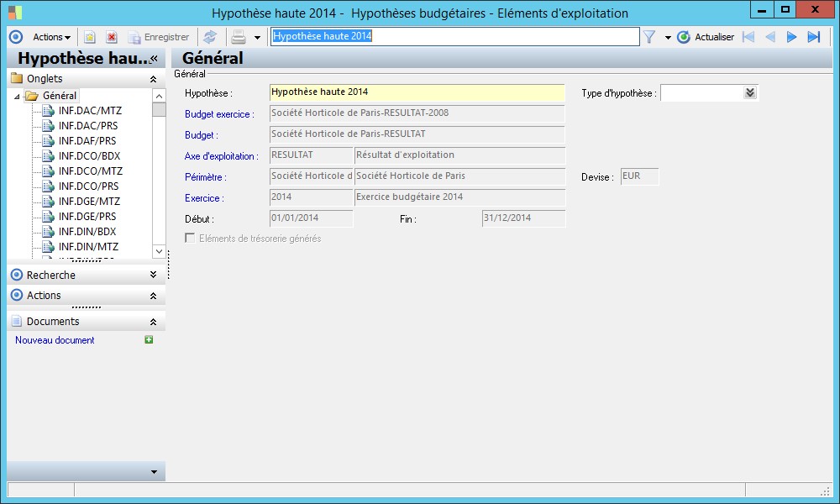Screen dimensions: 840x504
Task: Click the Exercice link label
Action: point(204,198)
